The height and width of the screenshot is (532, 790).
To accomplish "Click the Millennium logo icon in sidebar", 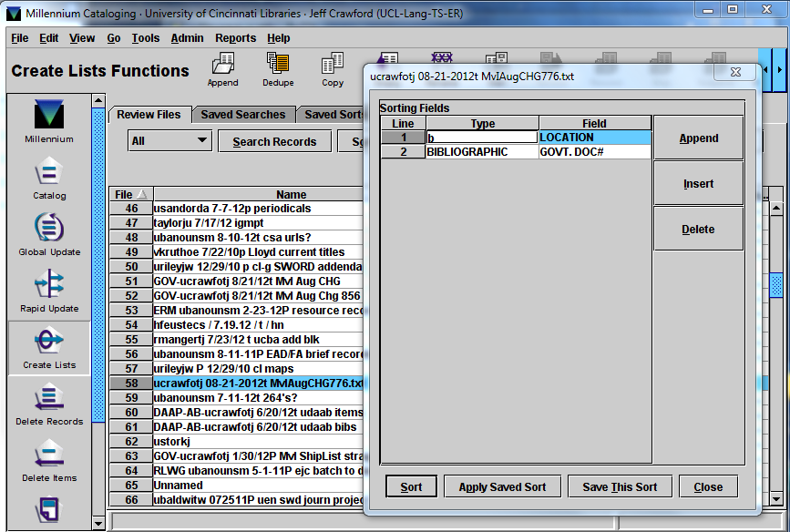I will pos(49,118).
